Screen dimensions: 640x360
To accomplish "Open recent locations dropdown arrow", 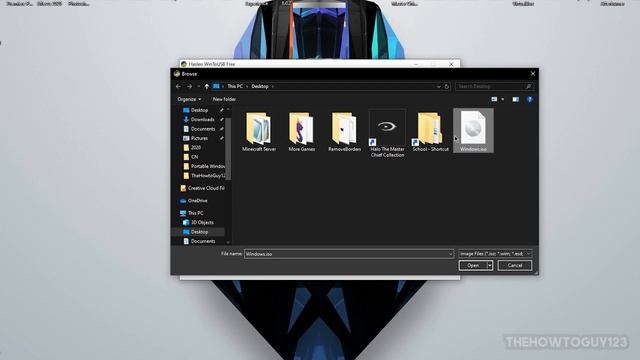I will [x=198, y=87].
